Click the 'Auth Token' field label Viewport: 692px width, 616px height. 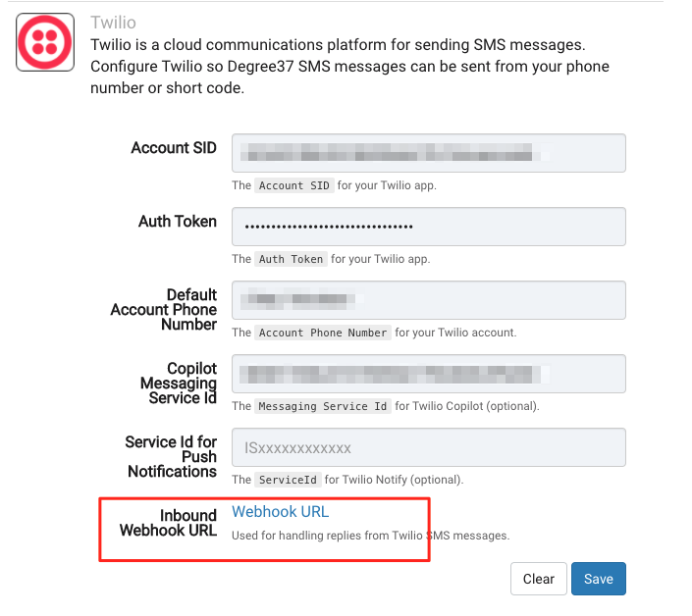tap(178, 222)
